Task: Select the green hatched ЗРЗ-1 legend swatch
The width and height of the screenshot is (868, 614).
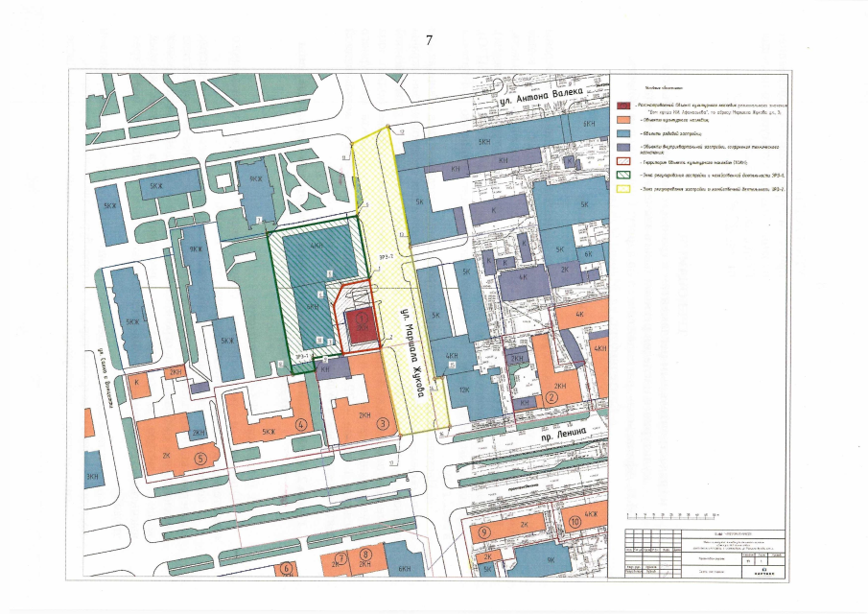Action: (x=623, y=176)
